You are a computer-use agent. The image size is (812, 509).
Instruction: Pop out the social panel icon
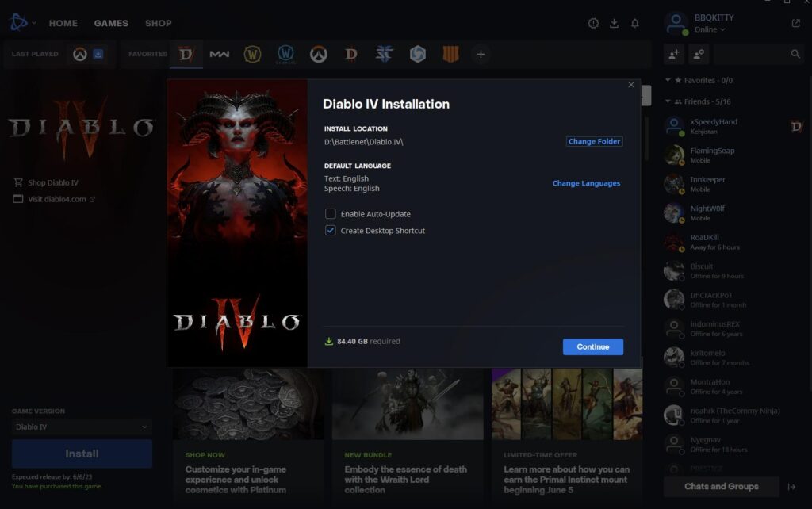click(796, 23)
